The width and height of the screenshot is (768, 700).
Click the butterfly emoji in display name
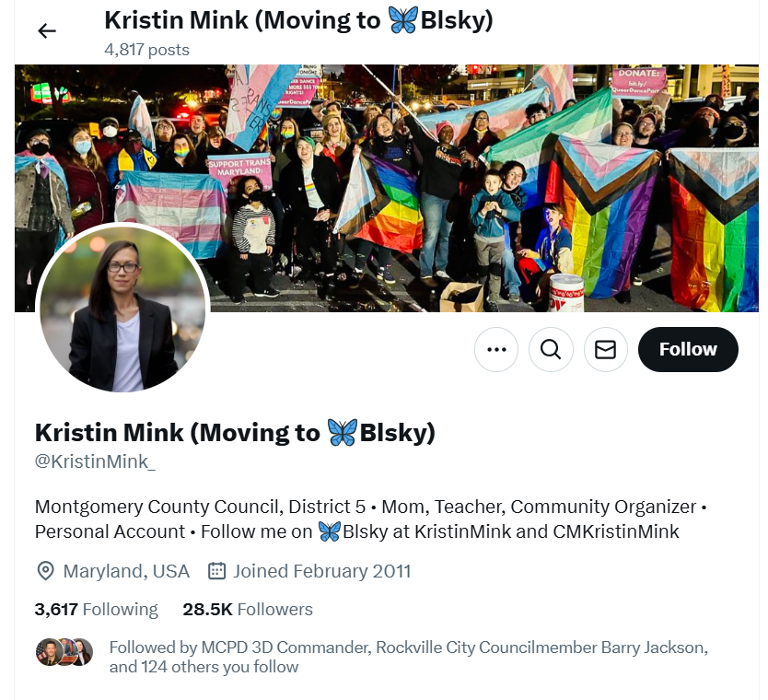[x=342, y=433]
